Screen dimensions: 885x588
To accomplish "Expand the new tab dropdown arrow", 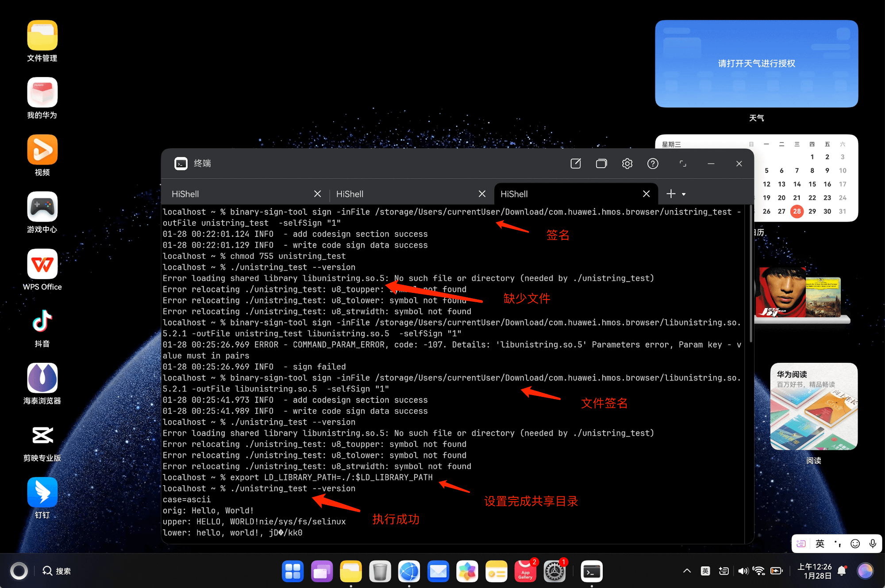I will coord(684,194).
